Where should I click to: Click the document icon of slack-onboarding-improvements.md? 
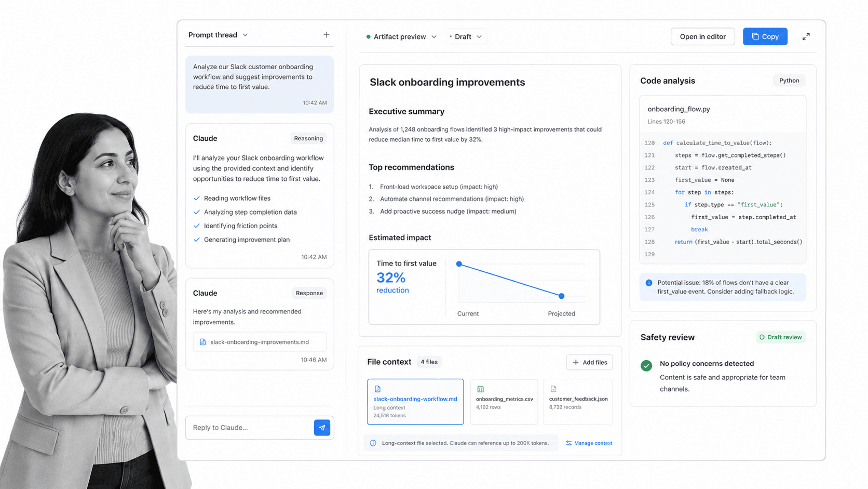tap(203, 342)
